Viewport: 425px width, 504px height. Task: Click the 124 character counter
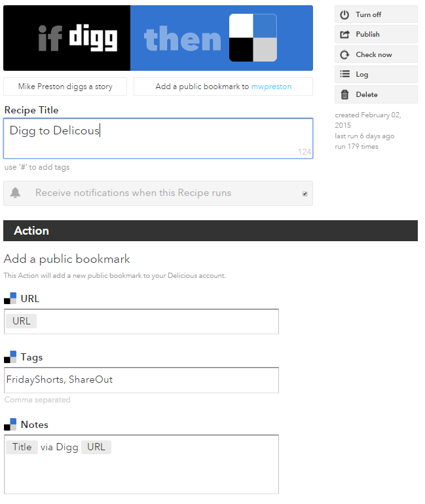point(305,151)
